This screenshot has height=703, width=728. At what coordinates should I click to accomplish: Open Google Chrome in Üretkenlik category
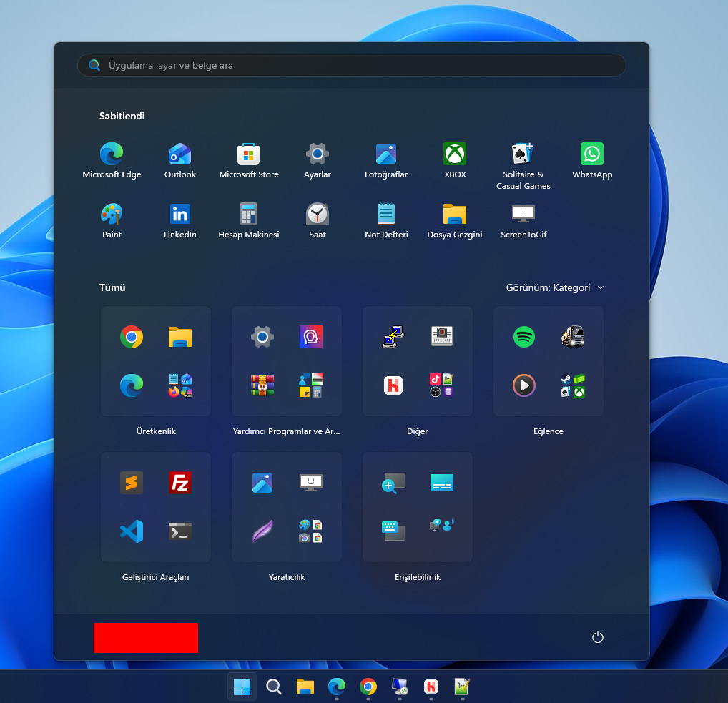132,337
